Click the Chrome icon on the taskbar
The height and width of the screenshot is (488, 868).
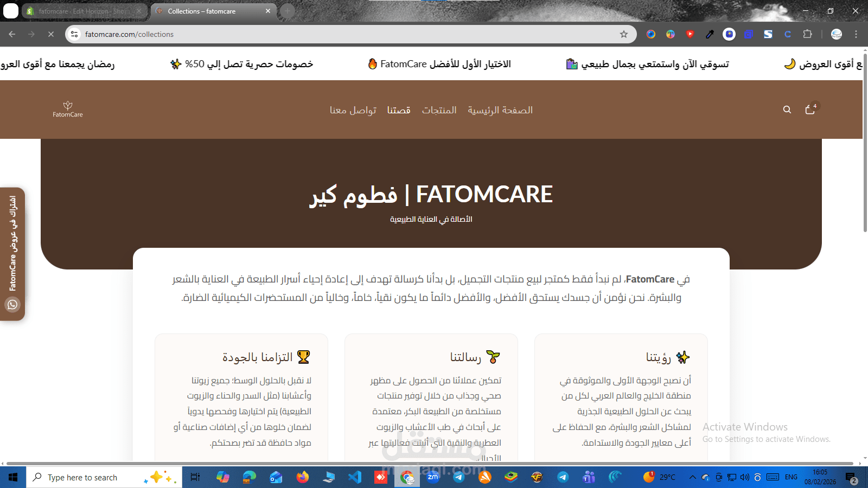point(407,477)
